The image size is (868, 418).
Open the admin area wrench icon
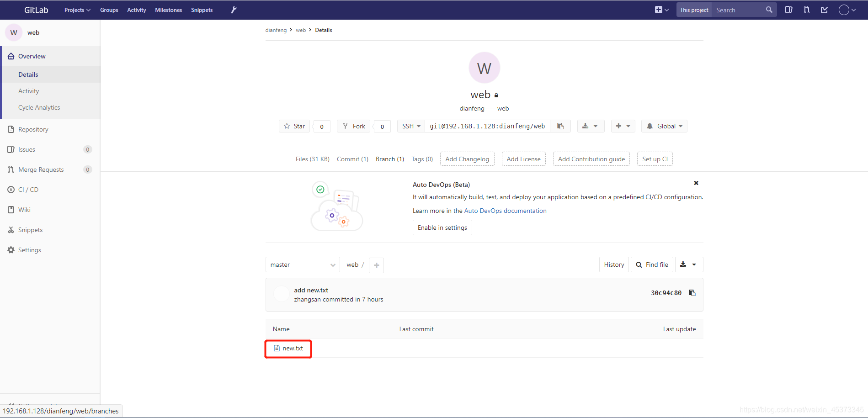point(234,10)
